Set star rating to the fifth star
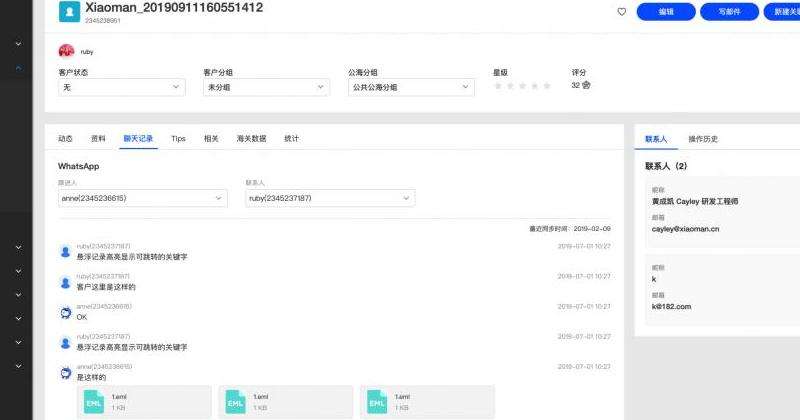800x420 pixels. coord(546,86)
